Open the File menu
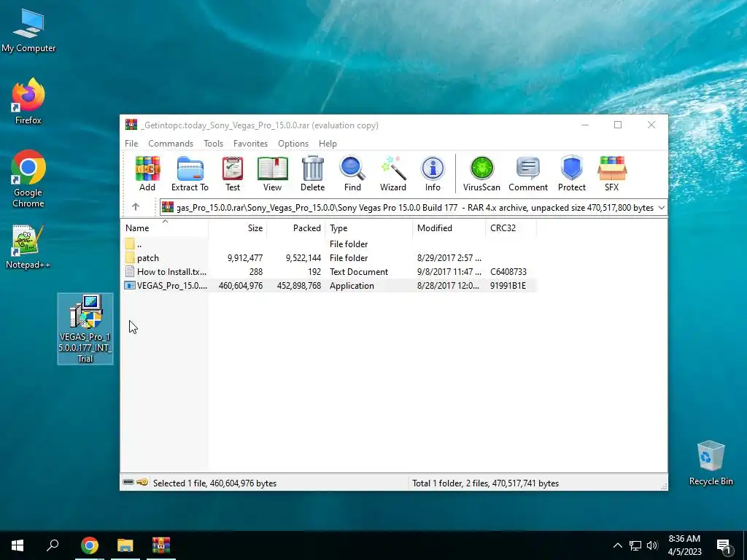The image size is (747, 560). (131, 144)
